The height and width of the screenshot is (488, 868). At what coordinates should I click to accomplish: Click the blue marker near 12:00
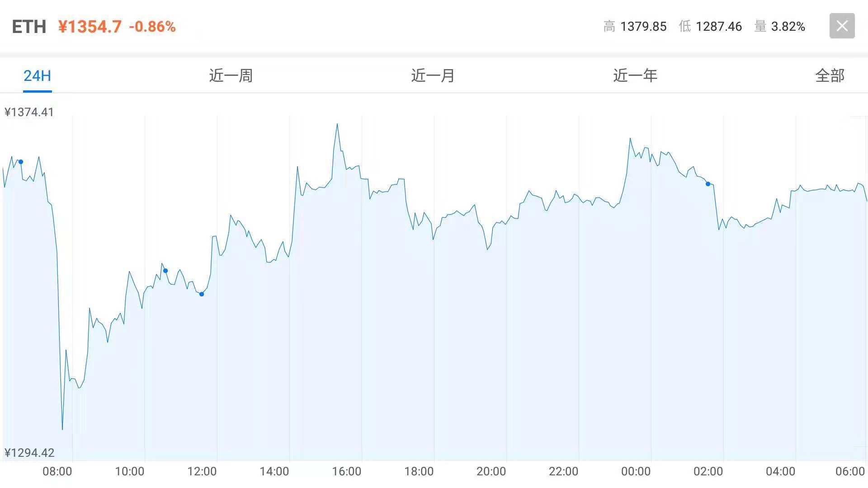(202, 294)
